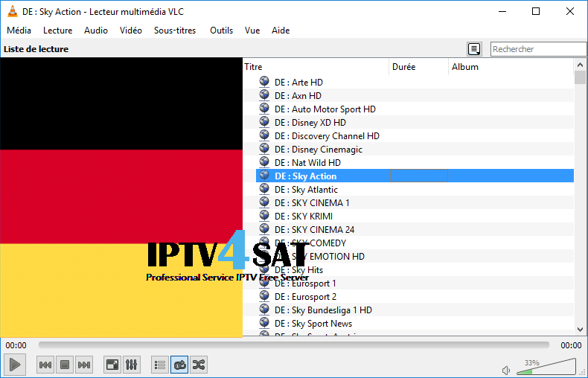Click globe icon beside Eurosport 2
Screen dimensions: 588x378
[x=264, y=296]
